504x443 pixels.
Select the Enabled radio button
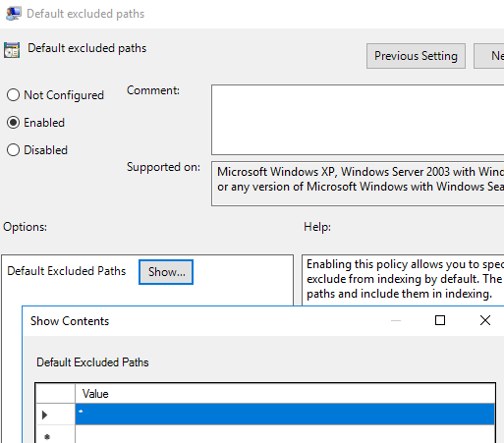coord(13,123)
